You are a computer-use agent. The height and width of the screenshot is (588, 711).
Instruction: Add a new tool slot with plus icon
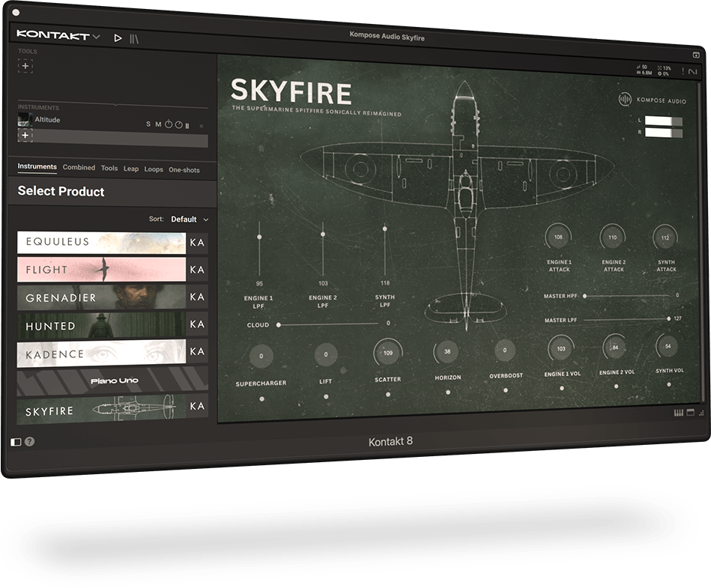tap(25, 66)
